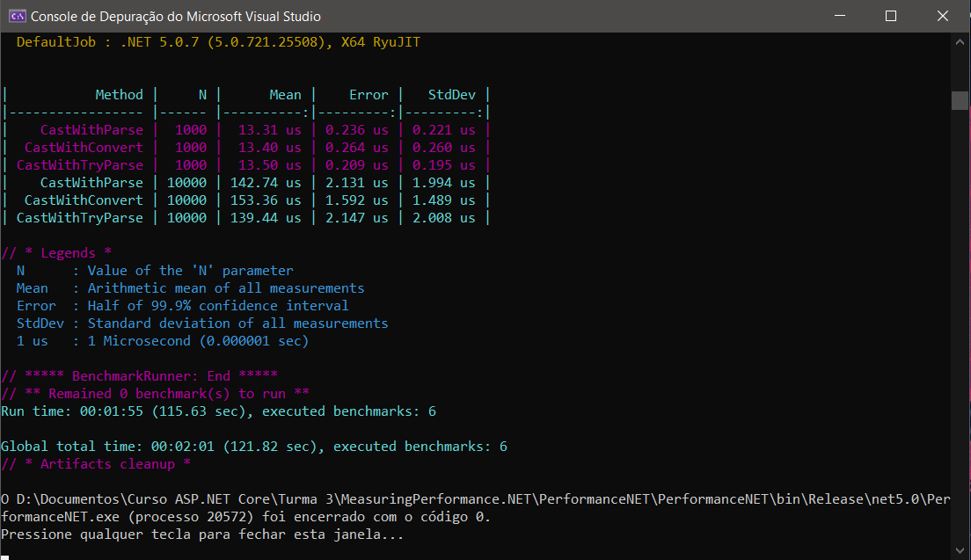Click CastWithConvert in the N=1000 row

point(84,148)
